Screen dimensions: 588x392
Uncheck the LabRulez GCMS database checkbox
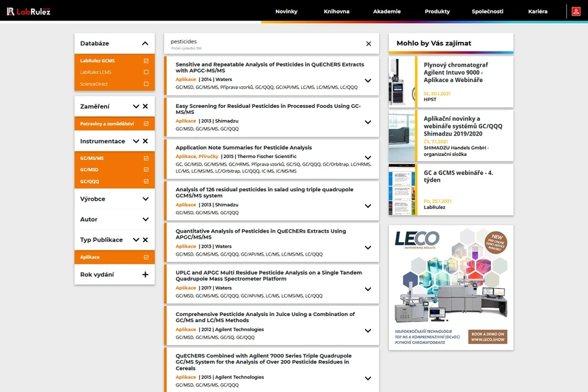click(146, 61)
